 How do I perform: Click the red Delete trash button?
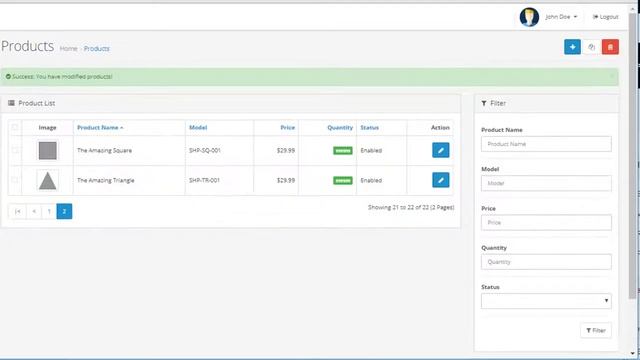click(x=610, y=47)
